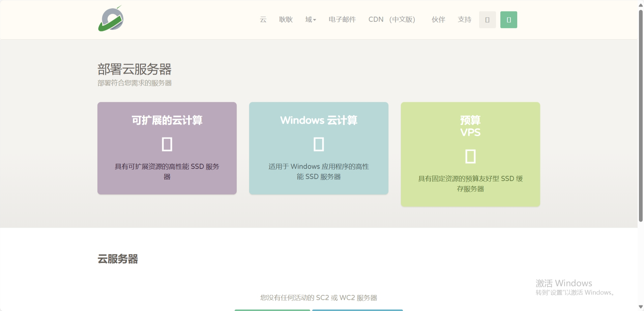Go to CDN (中文版) page

pyautogui.click(x=392, y=19)
